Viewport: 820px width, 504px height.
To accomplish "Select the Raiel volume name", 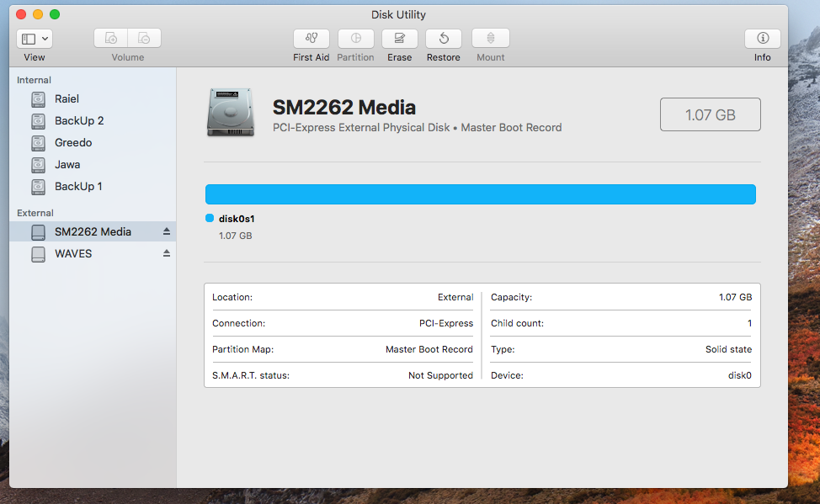I will pos(67,98).
